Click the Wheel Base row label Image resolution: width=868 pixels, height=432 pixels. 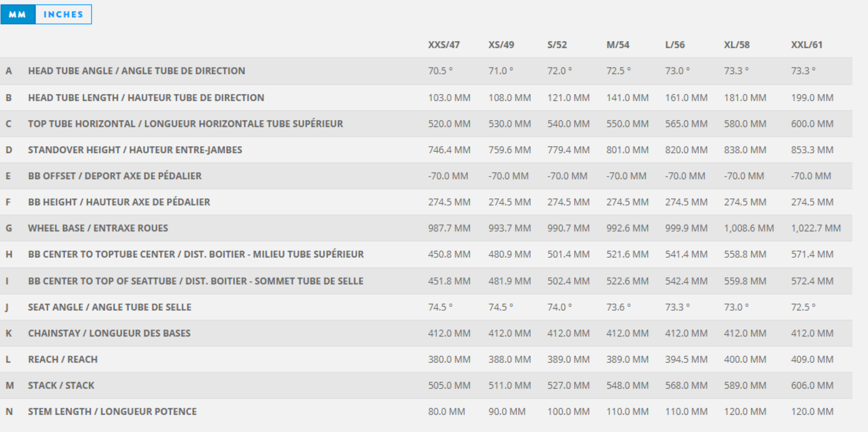(98, 228)
